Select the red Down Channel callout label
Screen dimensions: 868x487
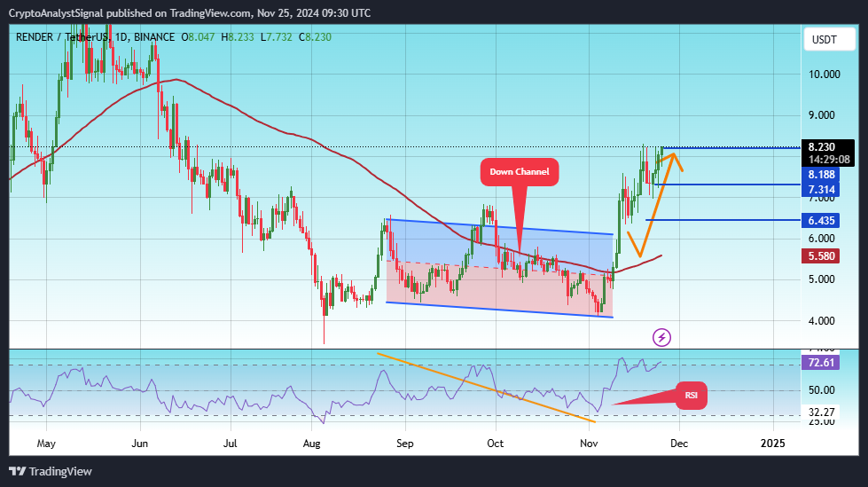tap(520, 172)
